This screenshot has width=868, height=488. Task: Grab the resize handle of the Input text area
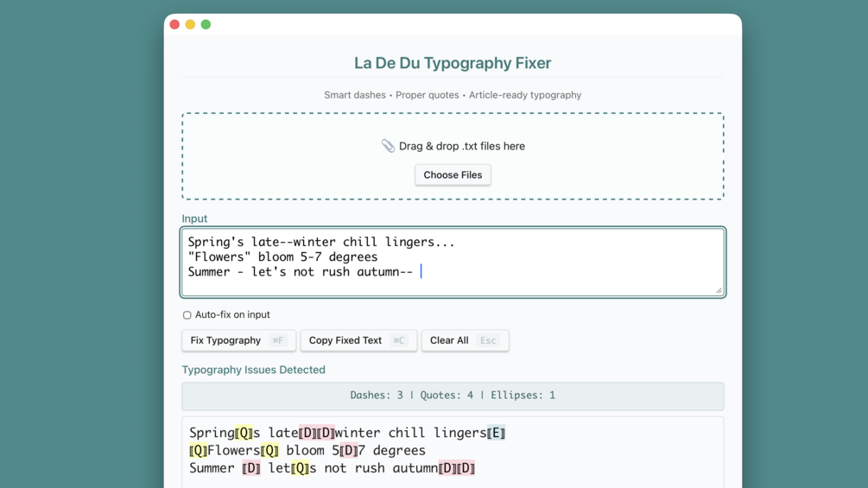coord(719,290)
